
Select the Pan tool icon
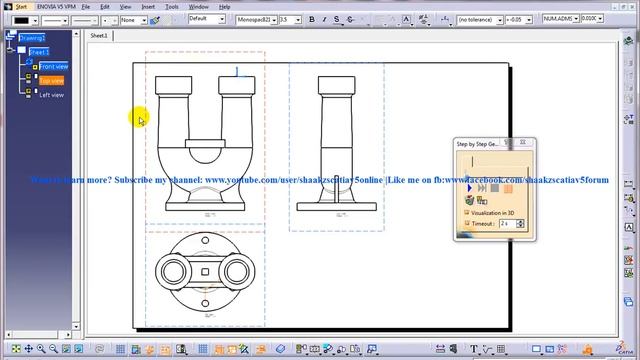29,349
